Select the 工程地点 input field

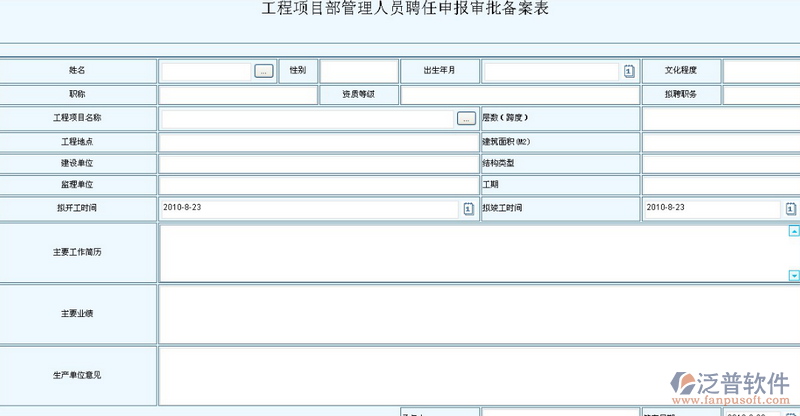318,142
